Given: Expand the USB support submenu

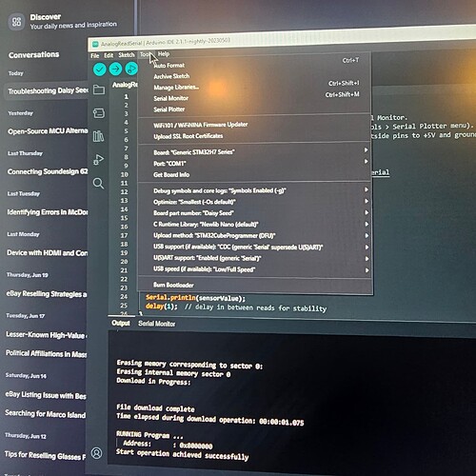Looking at the screenshot, I should 254,247.
